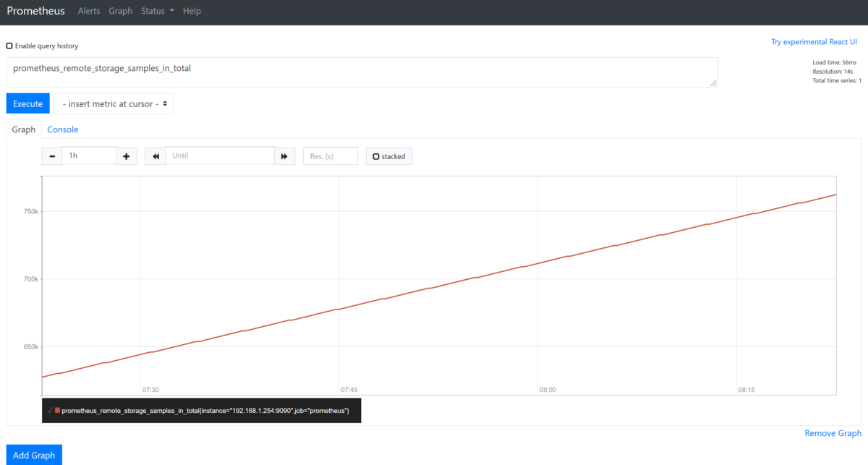
Task: Open insert metric at cursor dropdown
Action: click(114, 103)
